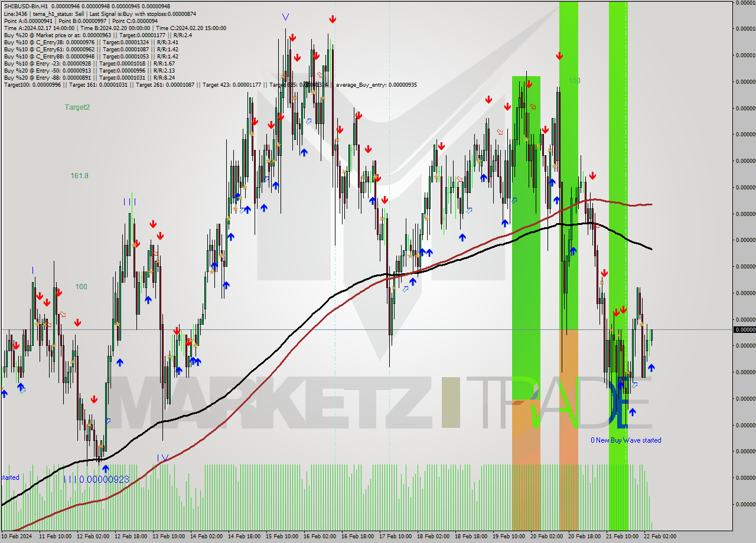Click the '12 Feb 18:00' time axis label

tap(131, 537)
